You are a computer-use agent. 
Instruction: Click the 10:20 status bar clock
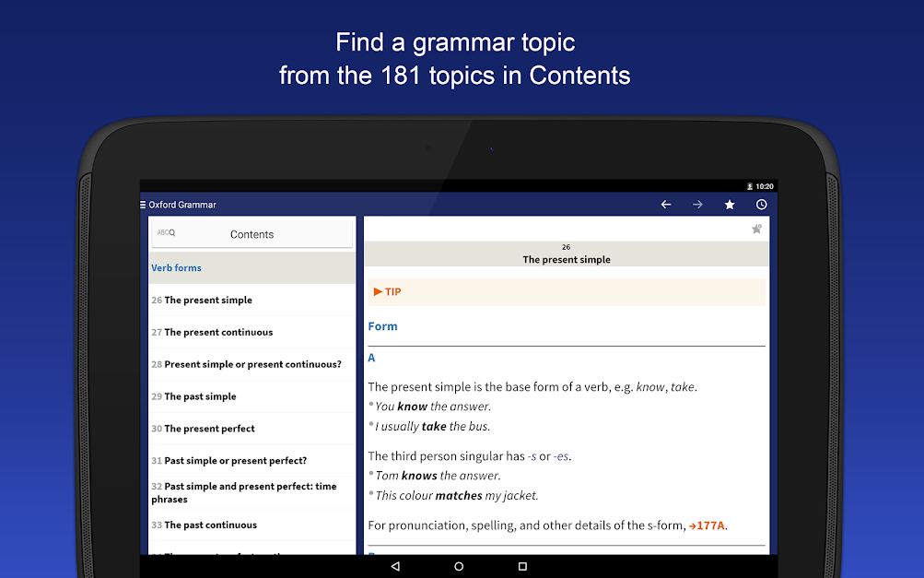[765, 186]
